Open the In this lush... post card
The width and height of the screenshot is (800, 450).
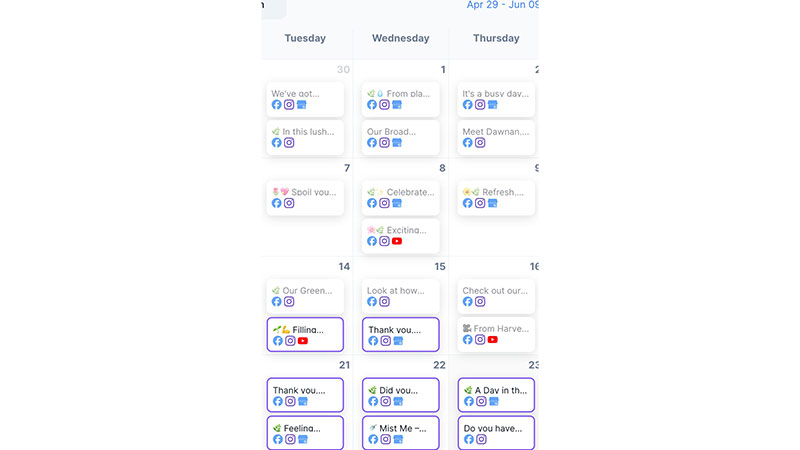305,137
